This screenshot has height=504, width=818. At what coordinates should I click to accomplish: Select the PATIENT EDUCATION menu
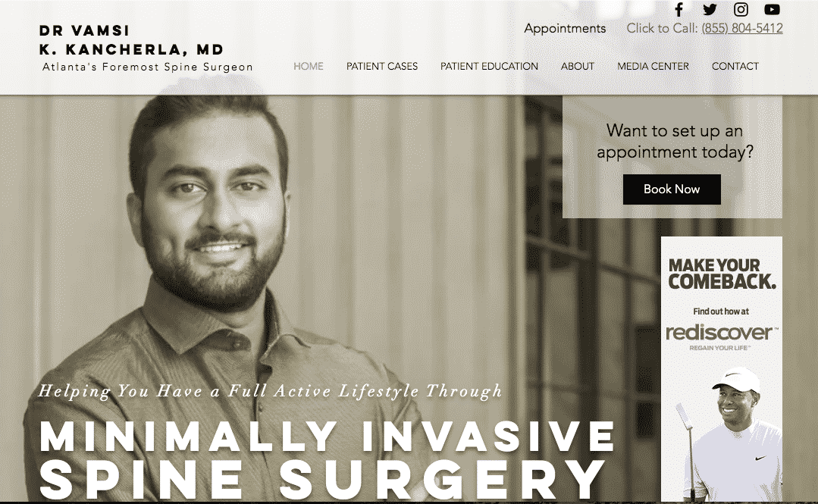point(489,66)
